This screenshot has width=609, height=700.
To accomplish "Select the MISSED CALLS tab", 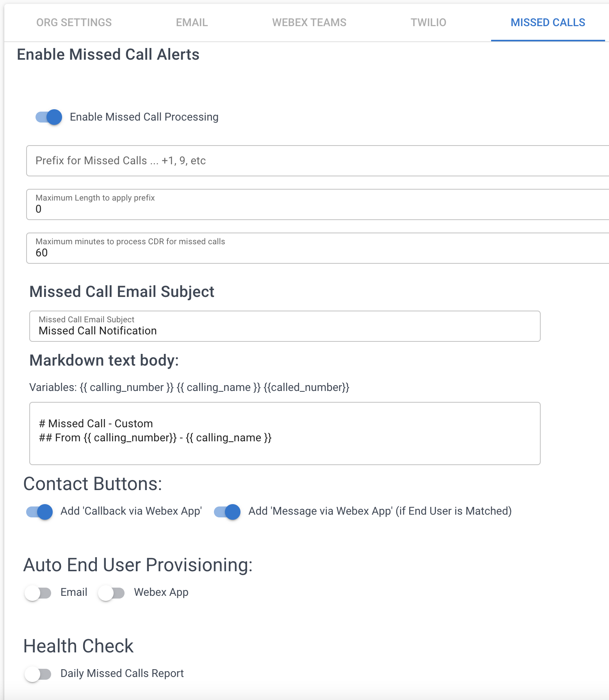I will click(547, 22).
